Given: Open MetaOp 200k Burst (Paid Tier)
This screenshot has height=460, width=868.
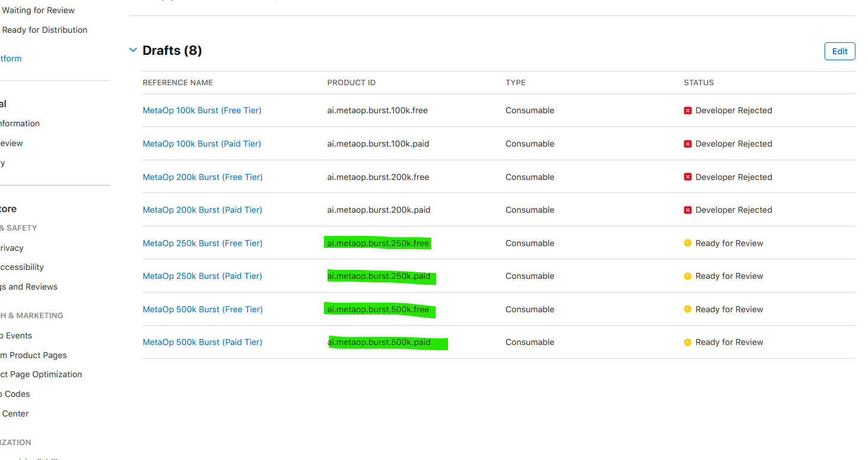Looking at the screenshot, I should point(203,210).
